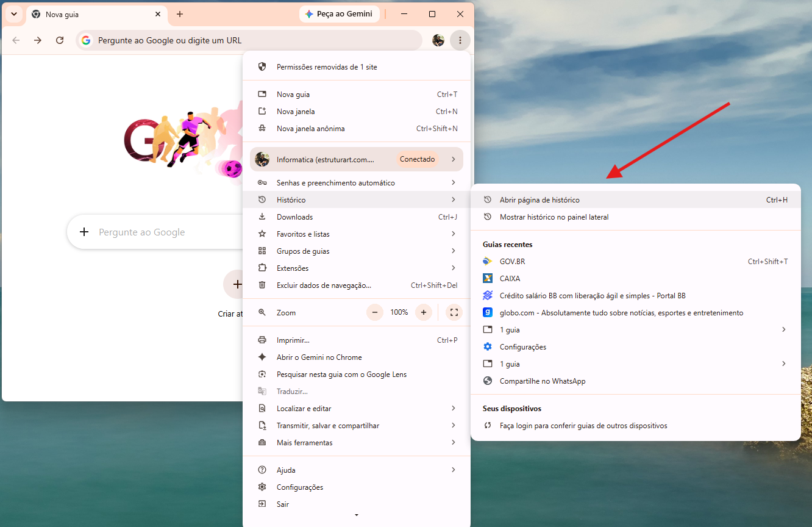Open the Informatica profile submenu
The height and width of the screenshot is (527, 812).
[357, 159]
